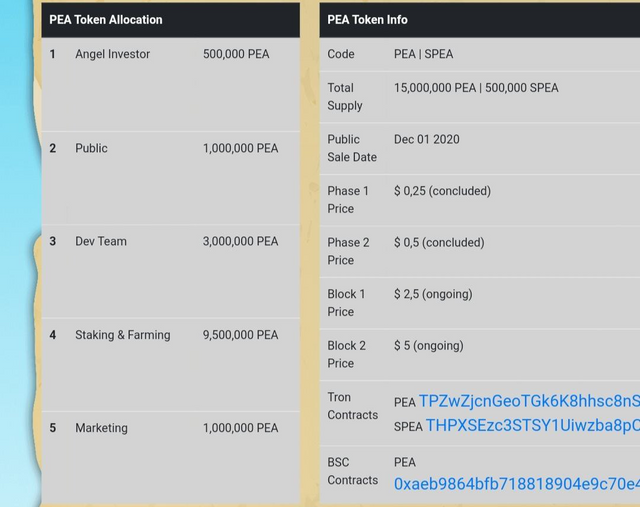Screen dimensions: 640x507
Task: Open the SPEA Tron contract link THPXSEzc3STSY
Action: (533, 425)
